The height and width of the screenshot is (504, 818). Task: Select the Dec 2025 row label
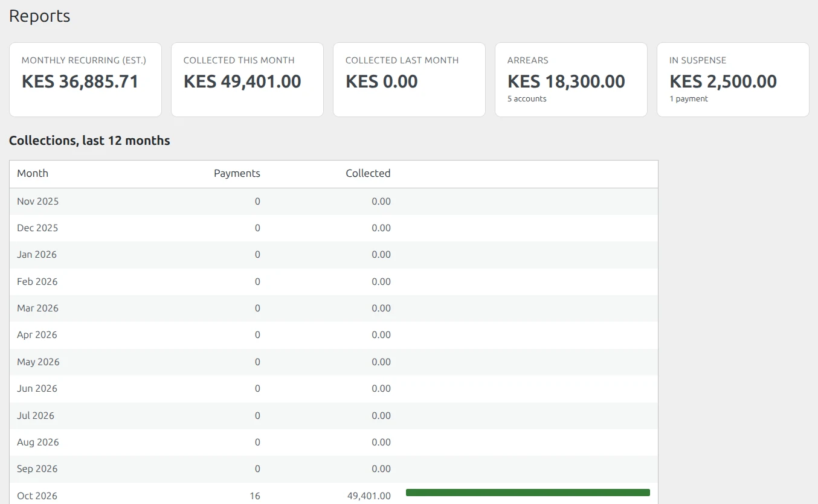[37, 228]
